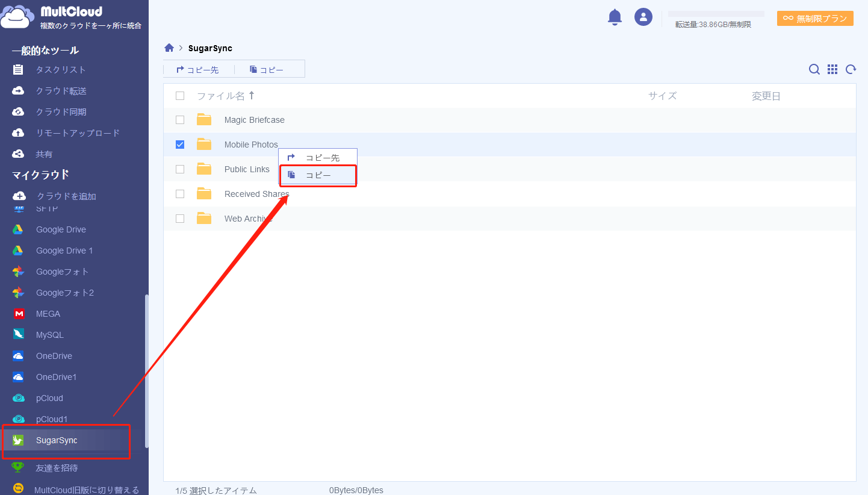
Task: Toggle the select-all files checkbox
Action: [x=180, y=95]
